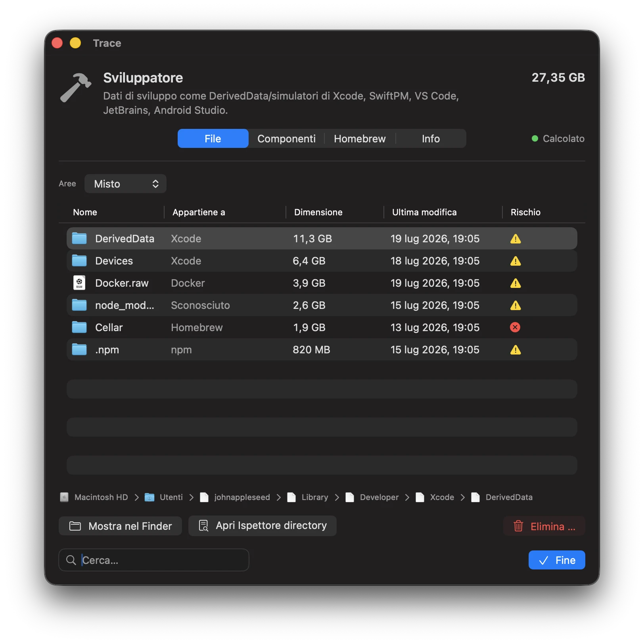The height and width of the screenshot is (644, 644).
Task: Click Xcode in the path bar
Action: click(x=442, y=497)
